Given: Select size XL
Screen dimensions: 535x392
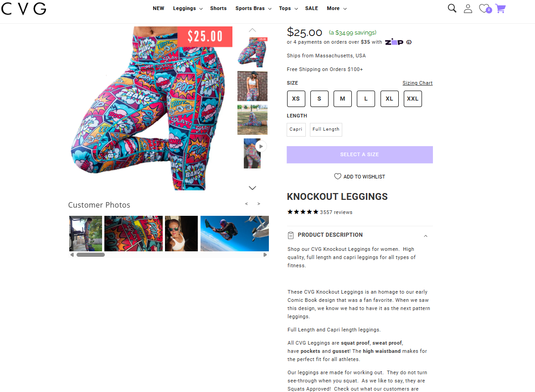Looking at the screenshot, I should (x=389, y=99).
